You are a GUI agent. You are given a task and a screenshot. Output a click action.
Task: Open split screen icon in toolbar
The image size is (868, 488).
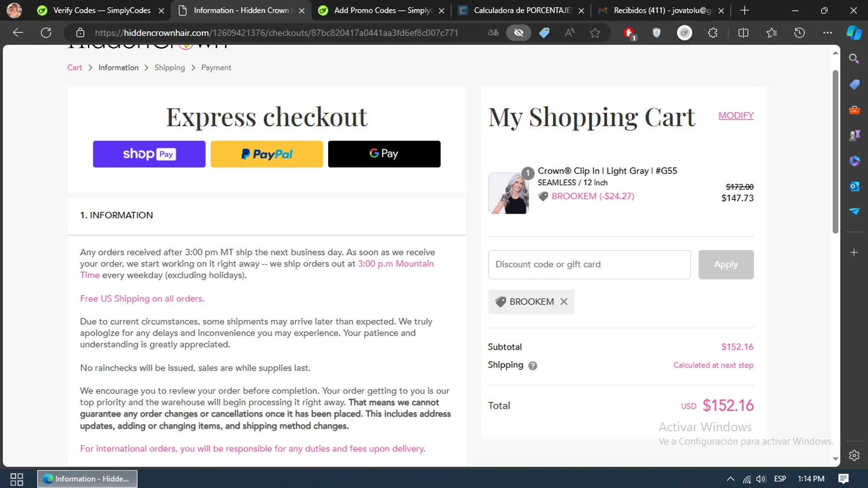coord(744,33)
